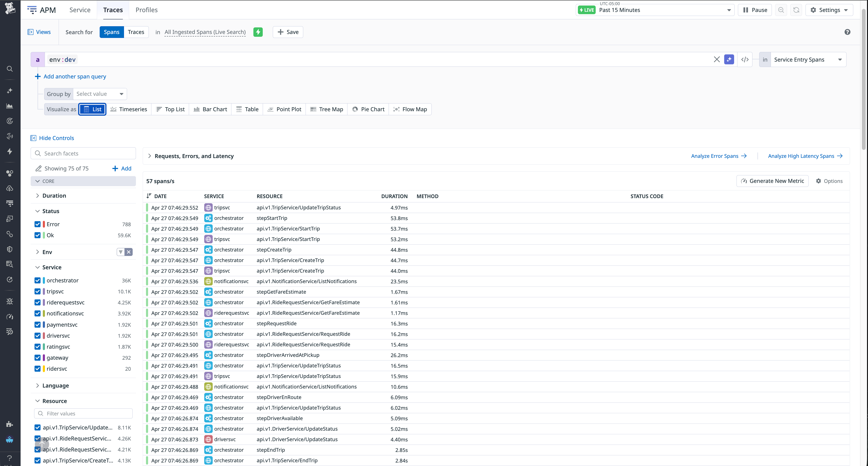Clear the env:dev query with the X icon

717,60
